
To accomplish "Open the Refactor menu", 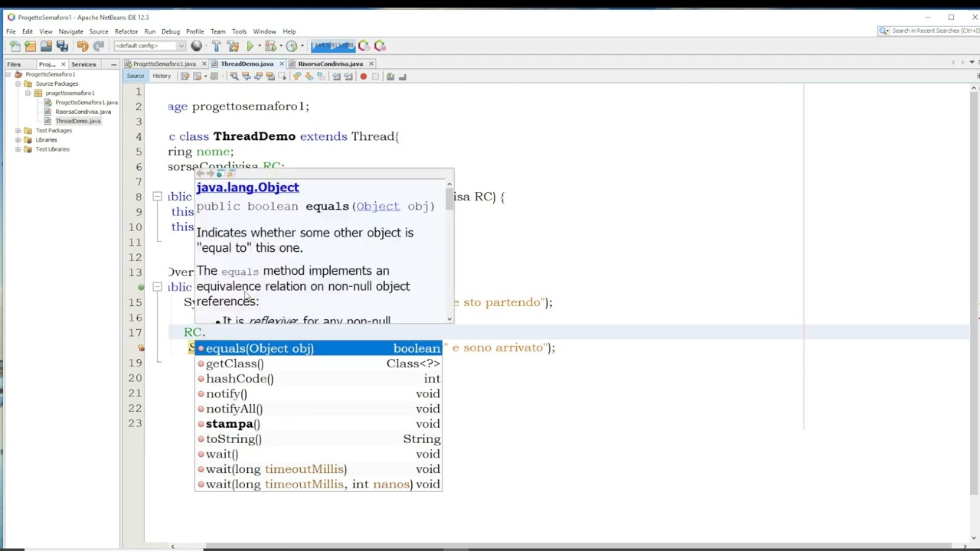I will 126,31.
